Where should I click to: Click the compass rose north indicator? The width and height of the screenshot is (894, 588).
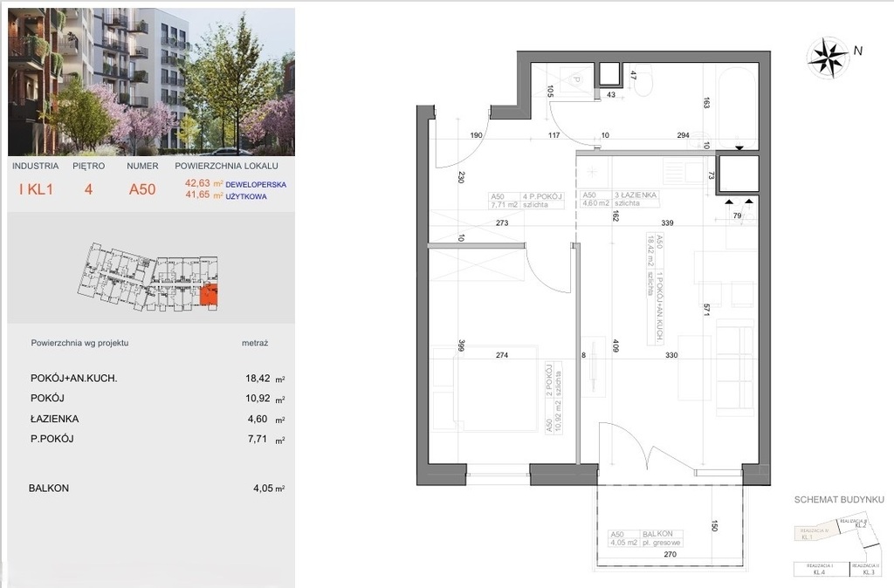pos(826,58)
